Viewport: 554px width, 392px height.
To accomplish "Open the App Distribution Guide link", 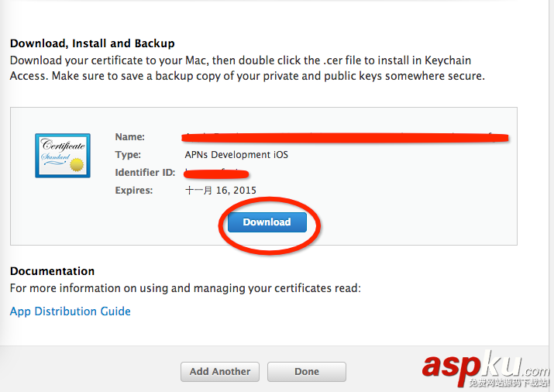I will pyautogui.click(x=70, y=311).
